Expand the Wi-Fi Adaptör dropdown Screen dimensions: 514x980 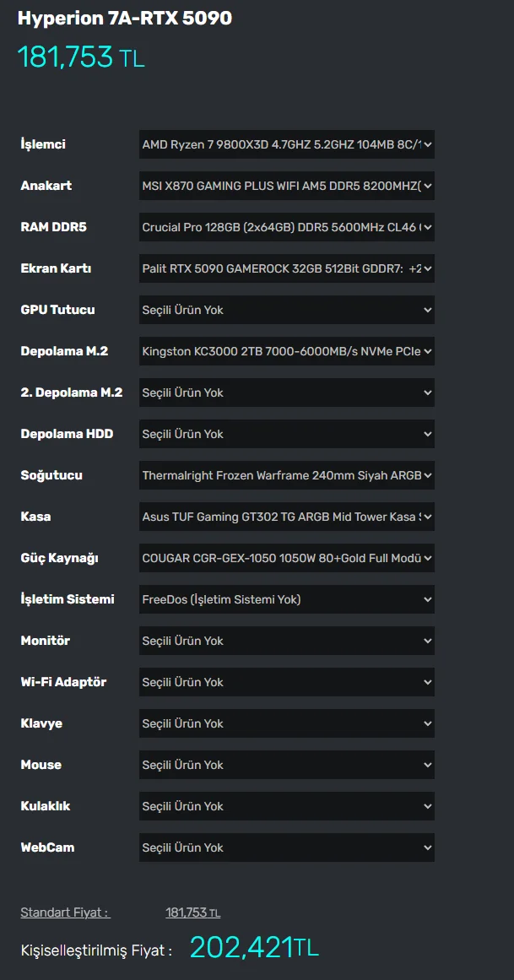pyautogui.click(x=286, y=682)
